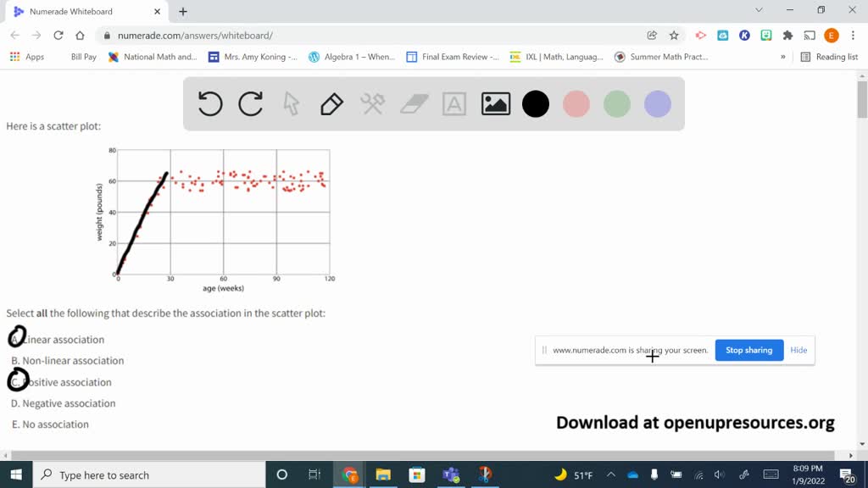Select the Undo arrow in the whiteboard toolbar
This screenshot has height=488, width=868.
pyautogui.click(x=209, y=103)
